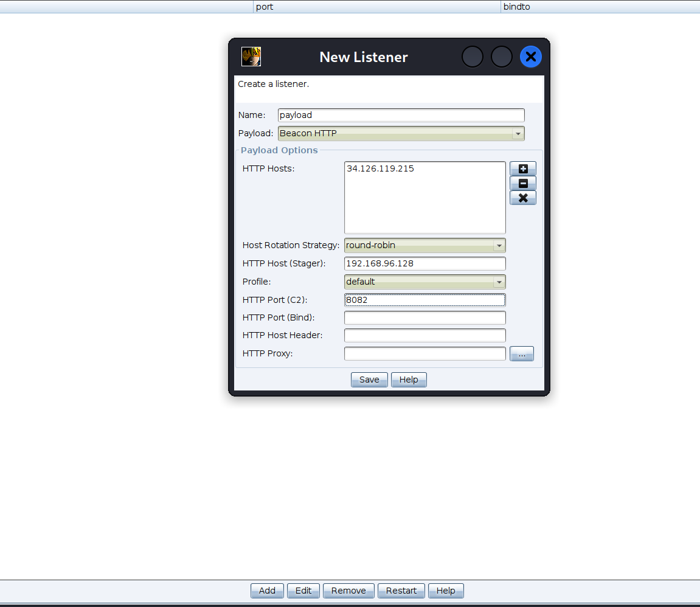The image size is (700, 607).
Task: Click the HTTP Port (C2) field
Action: click(425, 300)
